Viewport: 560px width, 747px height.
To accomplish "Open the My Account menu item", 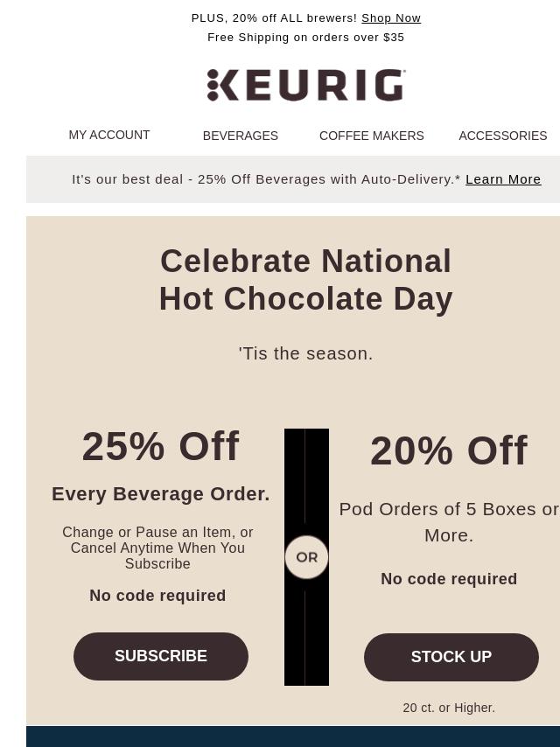I will click(109, 135).
